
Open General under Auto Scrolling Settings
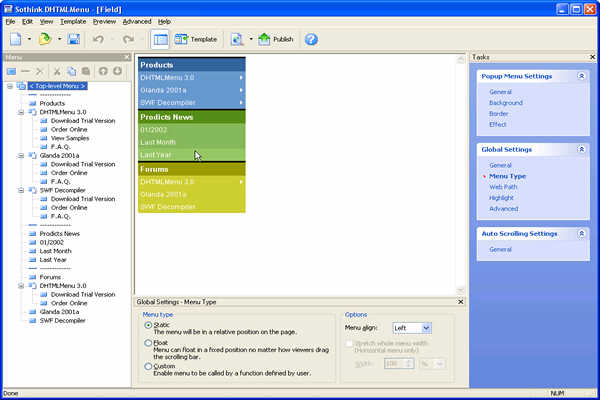[x=500, y=250]
